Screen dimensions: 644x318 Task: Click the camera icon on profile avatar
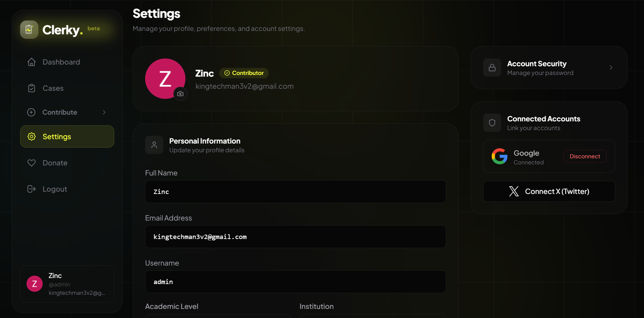click(180, 94)
